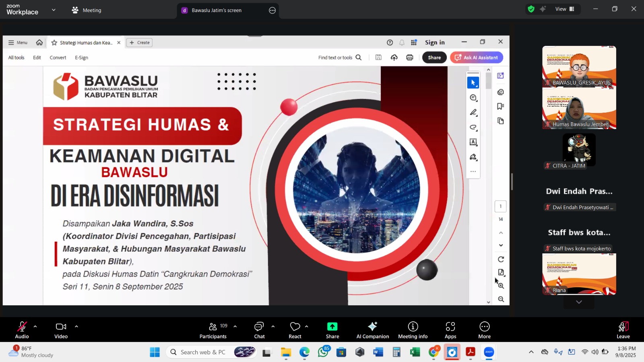Click the Convert menu item
This screenshot has width=644, height=362.
click(x=58, y=58)
